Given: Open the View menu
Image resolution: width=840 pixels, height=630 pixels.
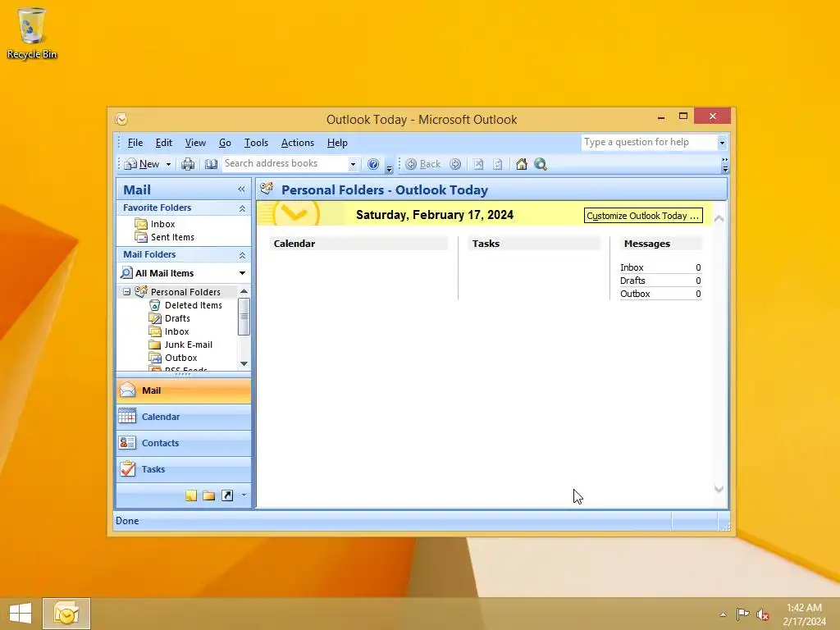Looking at the screenshot, I should [195, 143].
